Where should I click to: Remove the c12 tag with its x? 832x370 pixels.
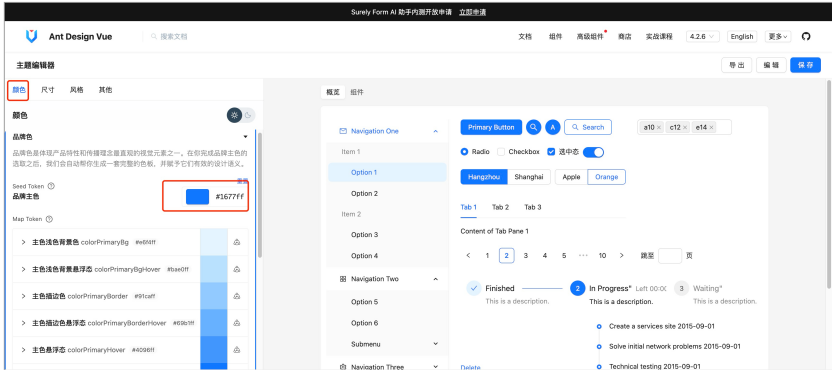(x=685, y=127)
